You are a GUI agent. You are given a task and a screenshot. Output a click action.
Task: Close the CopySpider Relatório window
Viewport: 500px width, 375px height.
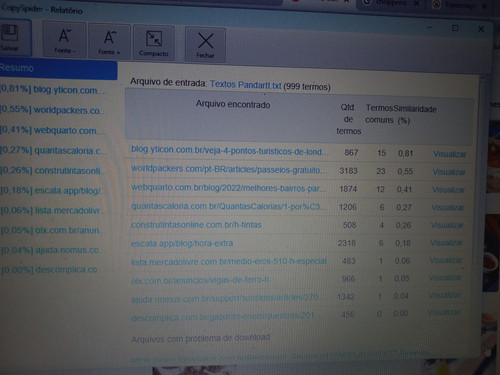(x=481, y=29)
